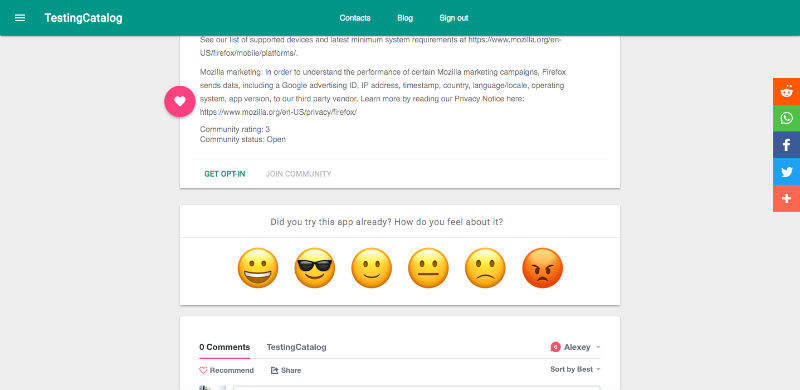This screenshot has height=390, width=800.
Task: Click the mozilla.org privacy firefox URL text
Action: (278, 112)
